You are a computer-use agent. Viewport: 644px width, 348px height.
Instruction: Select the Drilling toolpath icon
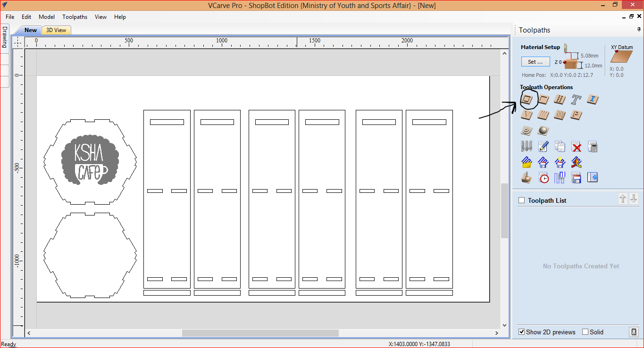click(560, 99)
